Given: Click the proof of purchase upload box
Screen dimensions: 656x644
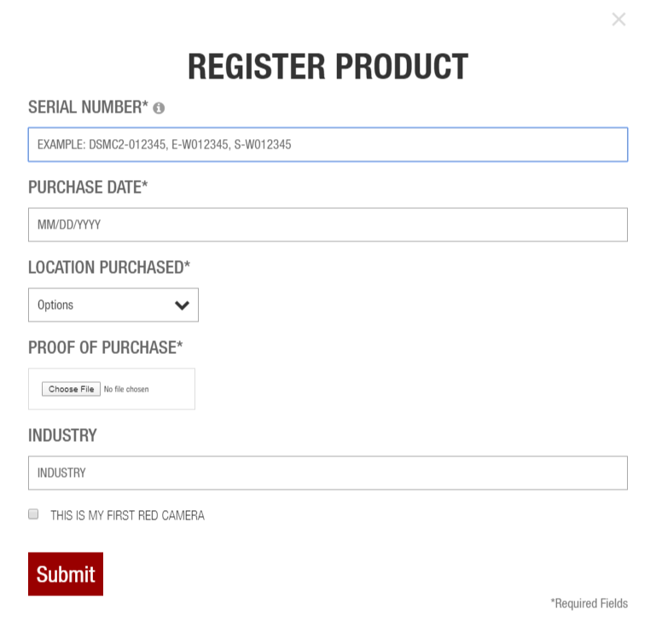Looking at the screenshot, I should 112,389.
